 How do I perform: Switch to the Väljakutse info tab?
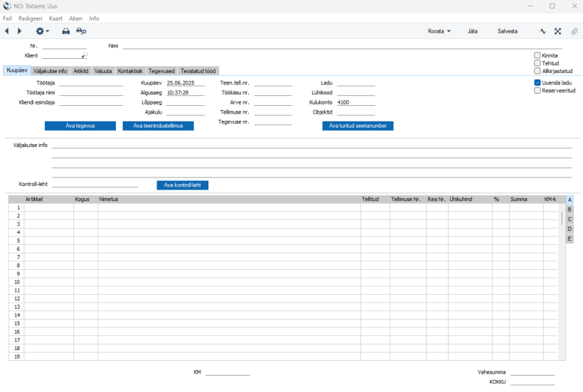(50, 71)
